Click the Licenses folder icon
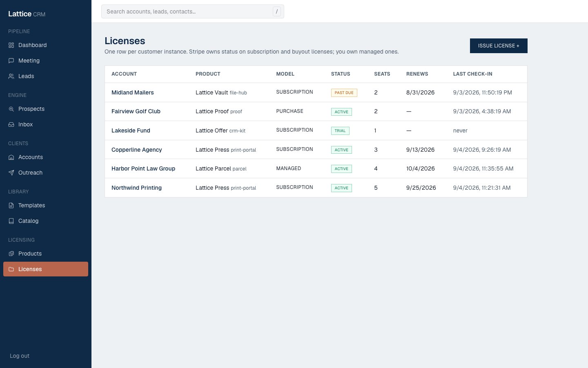Screen dimensions: 588x368 tap(11, 269)
